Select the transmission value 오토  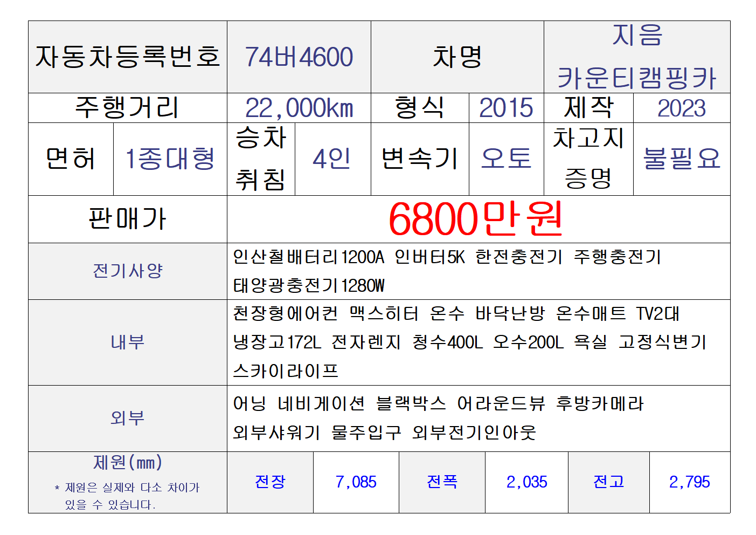[505, 159]
